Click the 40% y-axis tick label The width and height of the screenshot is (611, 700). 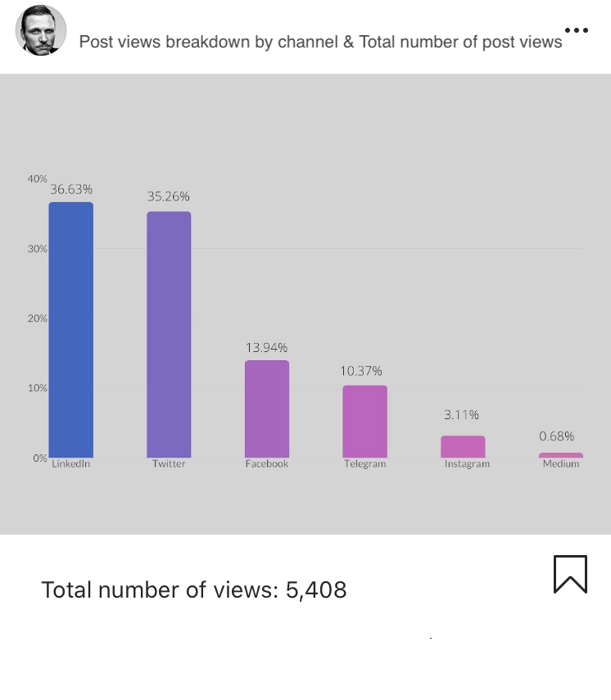pos(37,179)
